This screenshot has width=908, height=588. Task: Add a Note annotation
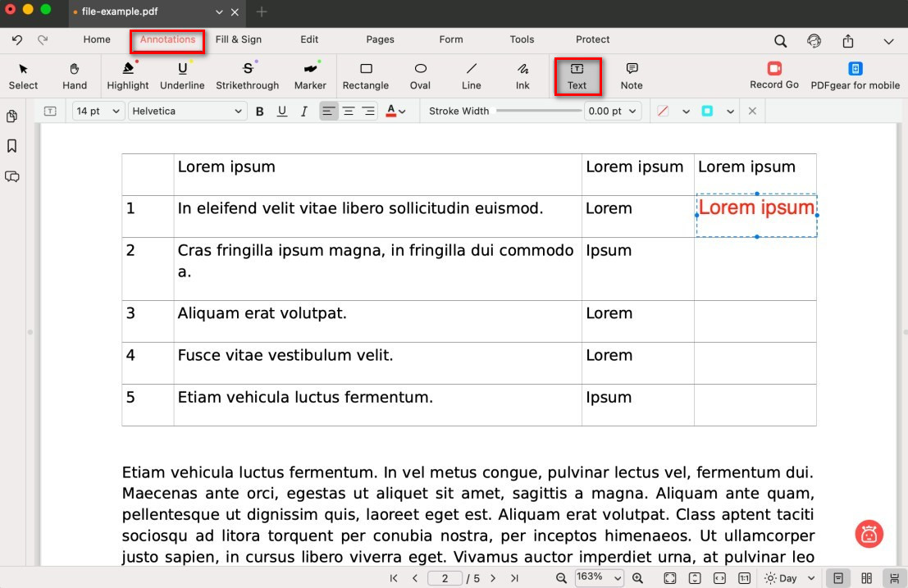pos(632,76)
